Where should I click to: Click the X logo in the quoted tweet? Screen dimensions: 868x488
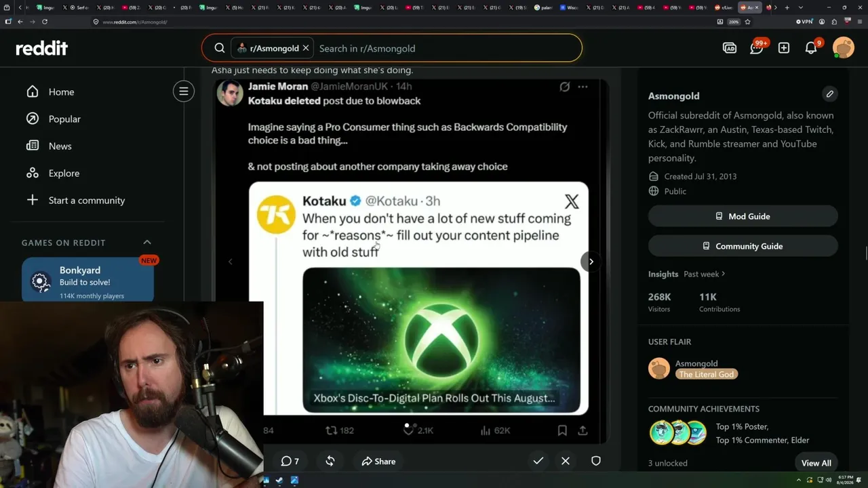[x=572, y=201]
